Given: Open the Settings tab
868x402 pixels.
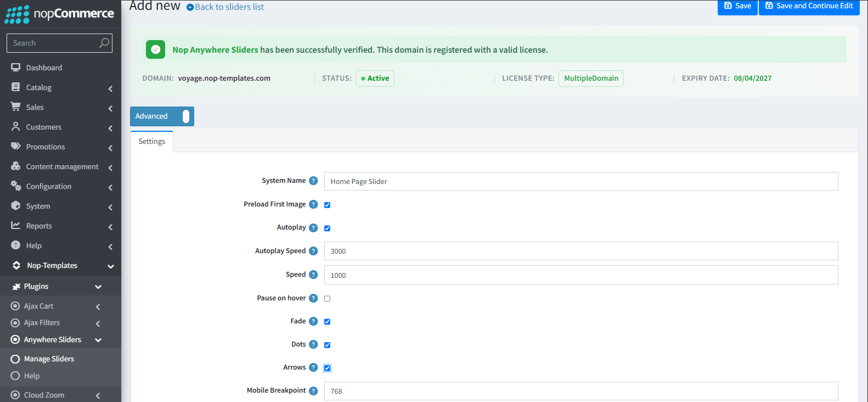Looking at the screenshot, I should click(151, 142).
